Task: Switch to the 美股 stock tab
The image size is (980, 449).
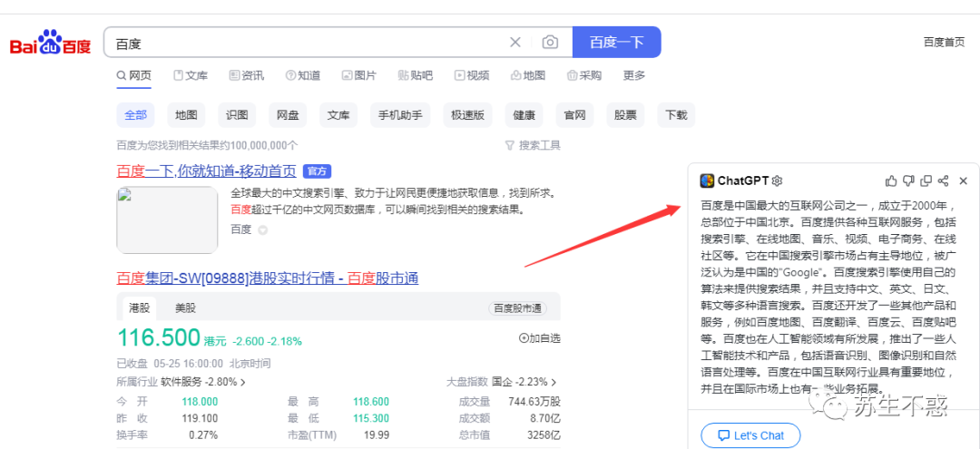Action: coord(186,308)
